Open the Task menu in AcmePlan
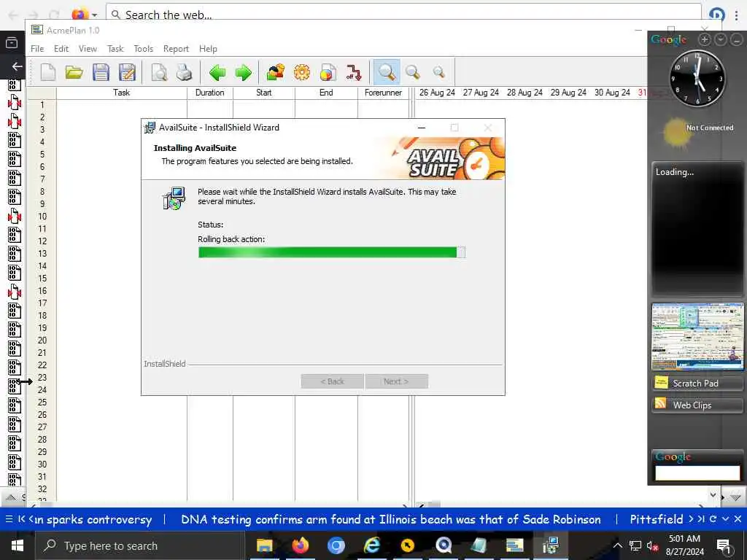 pos(115,49)
